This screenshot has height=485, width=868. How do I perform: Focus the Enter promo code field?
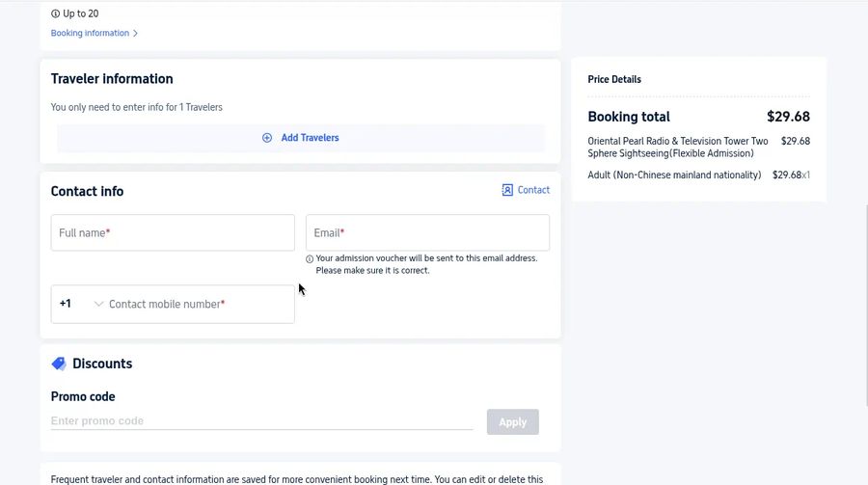(x=261, y=420)
